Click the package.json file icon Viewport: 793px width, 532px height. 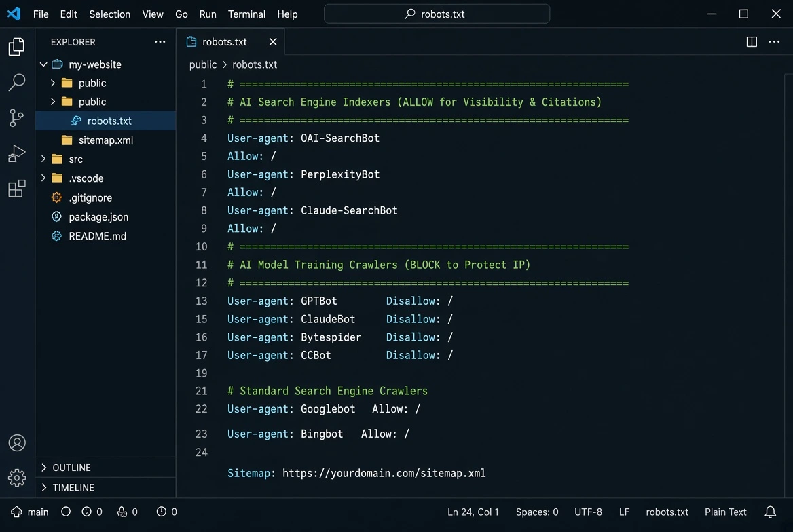(56, 217)
